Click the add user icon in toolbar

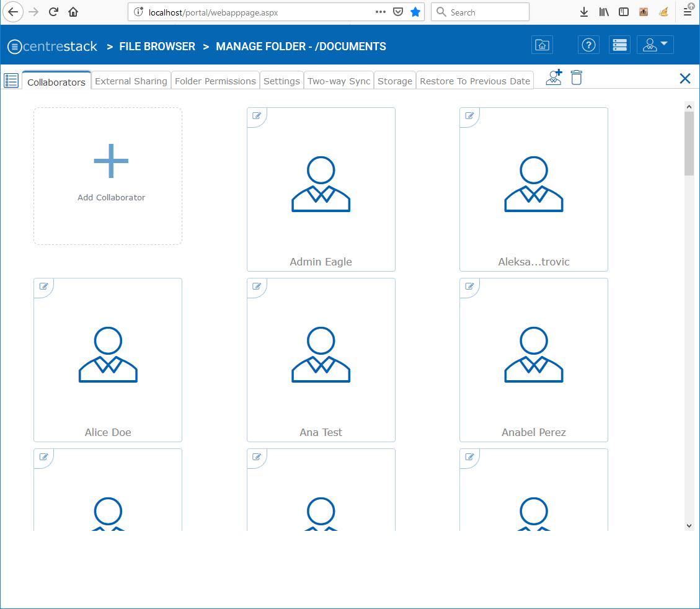point(553,78)
